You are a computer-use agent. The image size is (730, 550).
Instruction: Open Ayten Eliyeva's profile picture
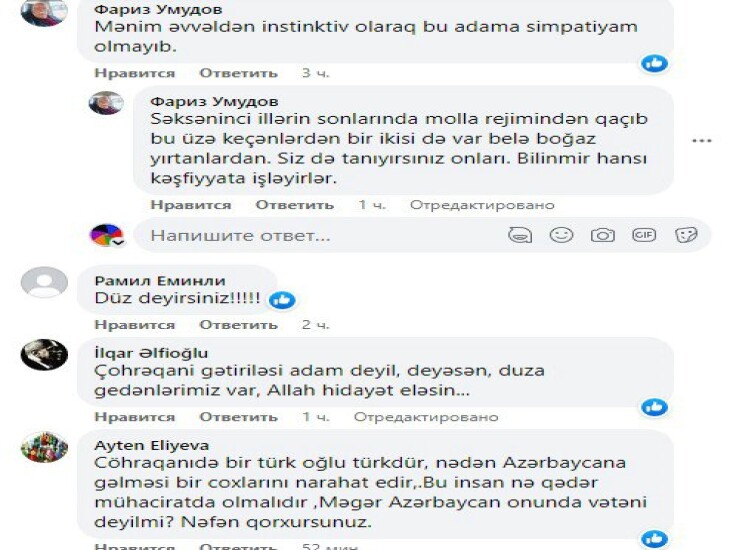click(44, 447)
